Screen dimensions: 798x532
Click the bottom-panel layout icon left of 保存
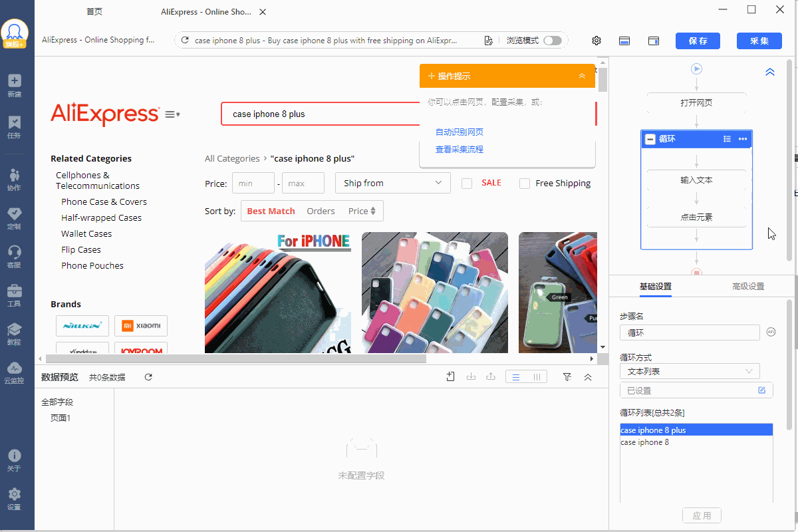[x=624, y=41]
